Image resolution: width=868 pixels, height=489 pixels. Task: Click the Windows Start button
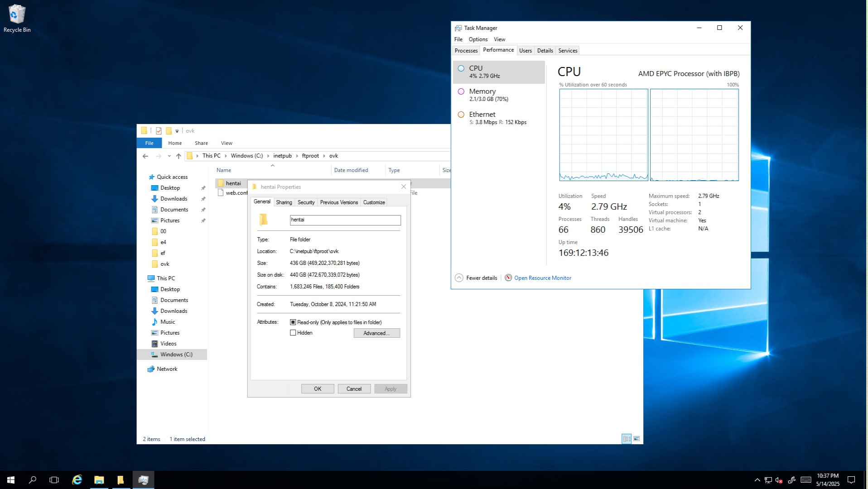pos(11,480)
